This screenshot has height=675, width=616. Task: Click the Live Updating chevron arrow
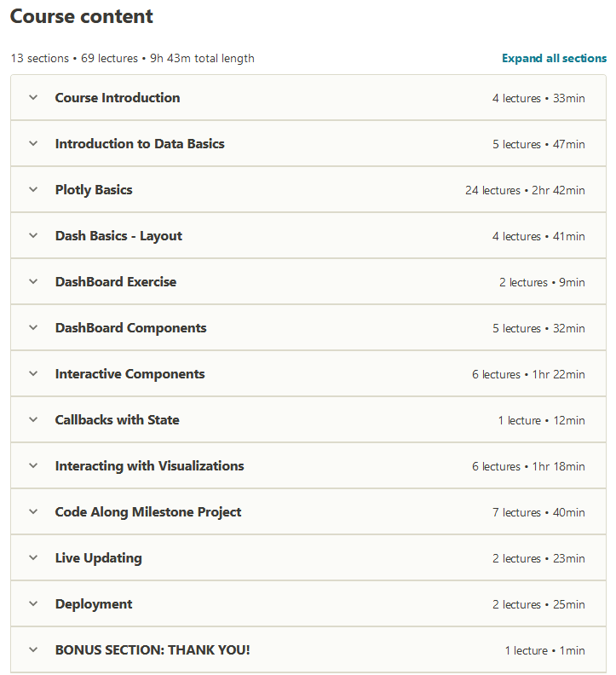tap(33, 557)
